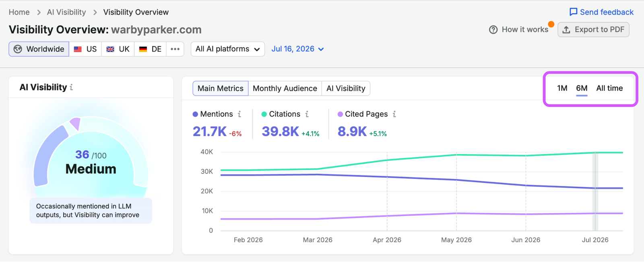Click the Worldwide globe icon
This screenshot has height=262, width=644.
[18, 49]
